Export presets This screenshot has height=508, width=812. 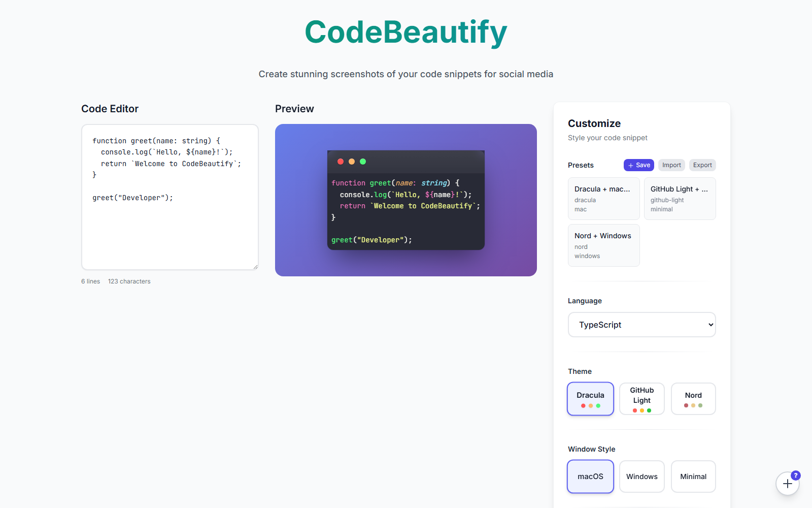(x=702, y=165)
